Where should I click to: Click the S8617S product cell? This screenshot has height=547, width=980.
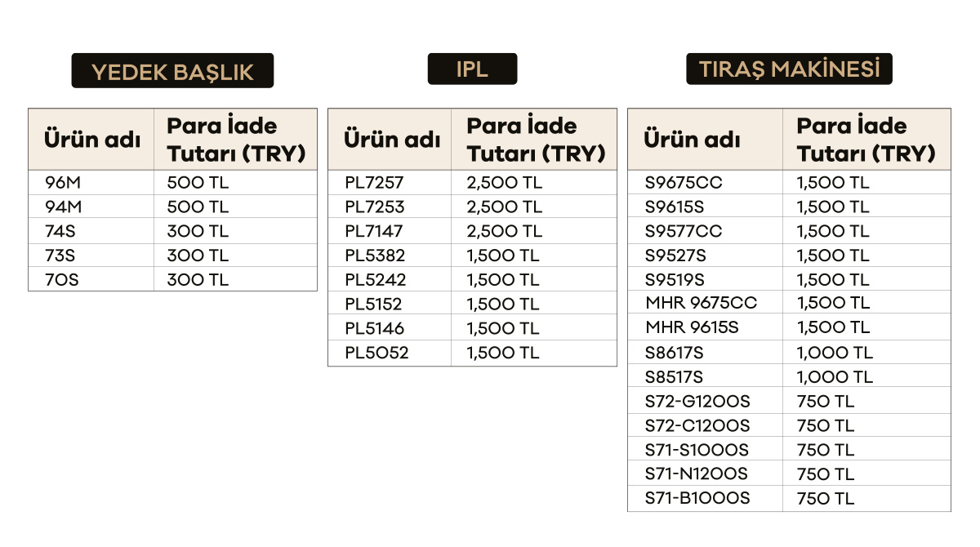(x=674, y=353)
